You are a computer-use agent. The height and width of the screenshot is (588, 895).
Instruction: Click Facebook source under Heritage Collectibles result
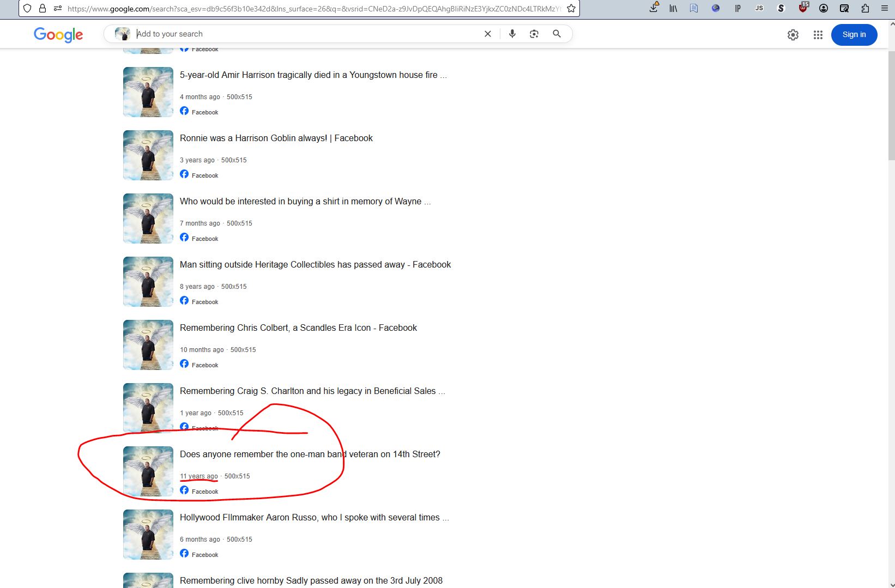point(199,301)
